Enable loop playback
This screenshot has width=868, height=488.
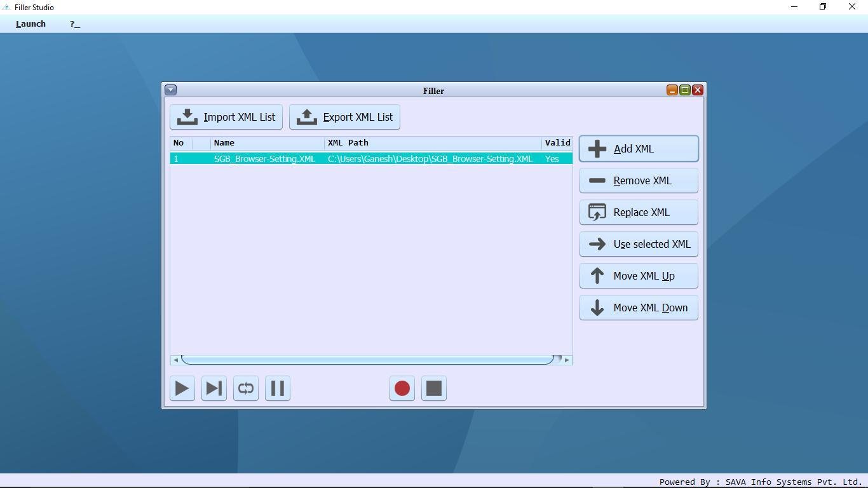coord(245,388)
